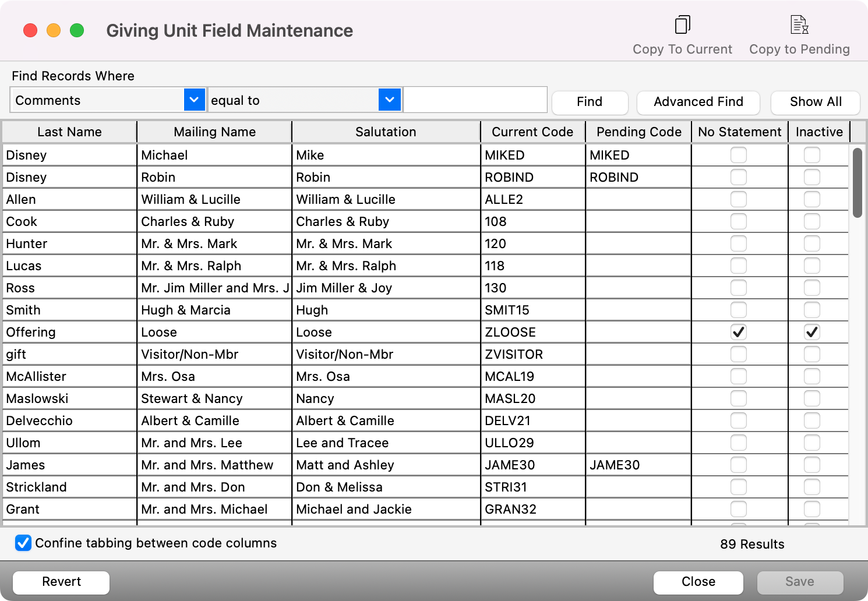Mark Allen row as Inactive
The width and height of the screenshot is (868, 601).
[811, 199]
